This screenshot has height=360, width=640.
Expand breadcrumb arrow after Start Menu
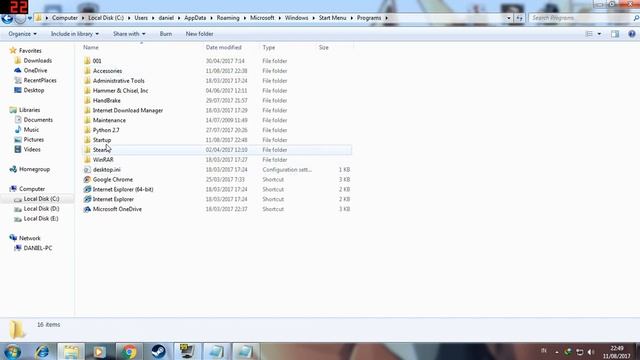[351, 18]
